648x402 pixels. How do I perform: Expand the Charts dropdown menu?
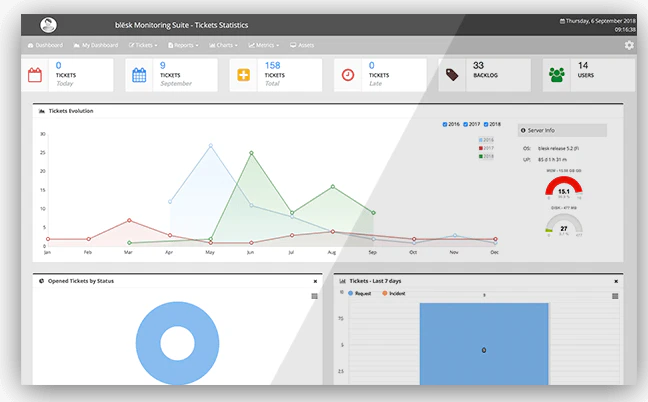point(223,45)
